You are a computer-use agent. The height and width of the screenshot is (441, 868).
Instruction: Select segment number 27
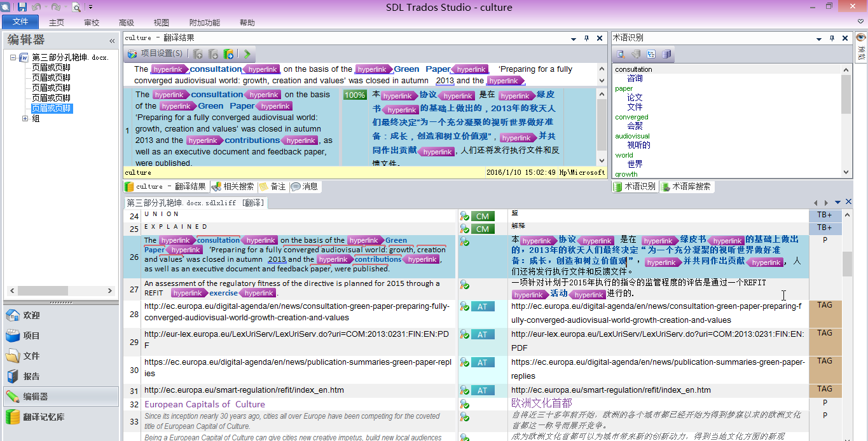134,289
